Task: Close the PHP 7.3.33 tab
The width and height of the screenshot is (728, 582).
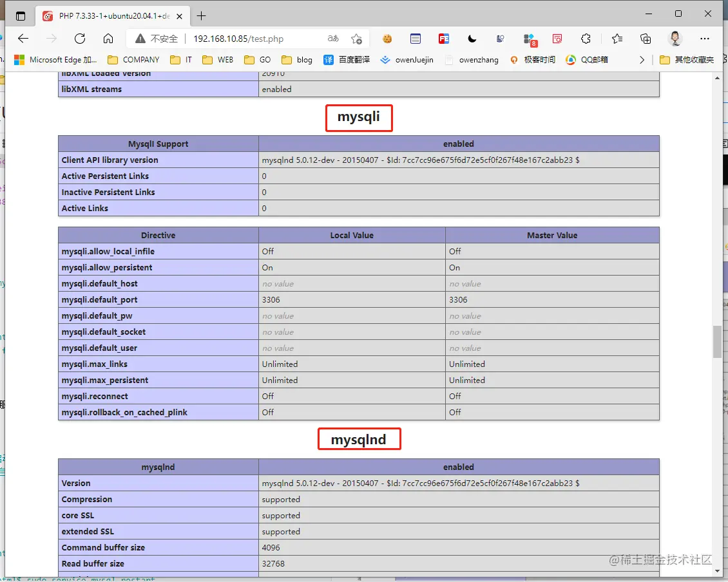Action: pyautogui.click(x=179, y=16)
